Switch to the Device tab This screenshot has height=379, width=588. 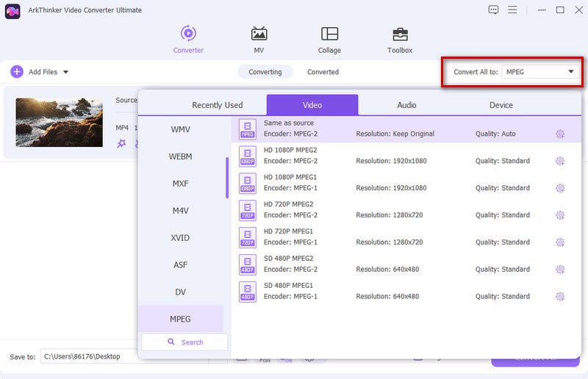pos(501,105)
